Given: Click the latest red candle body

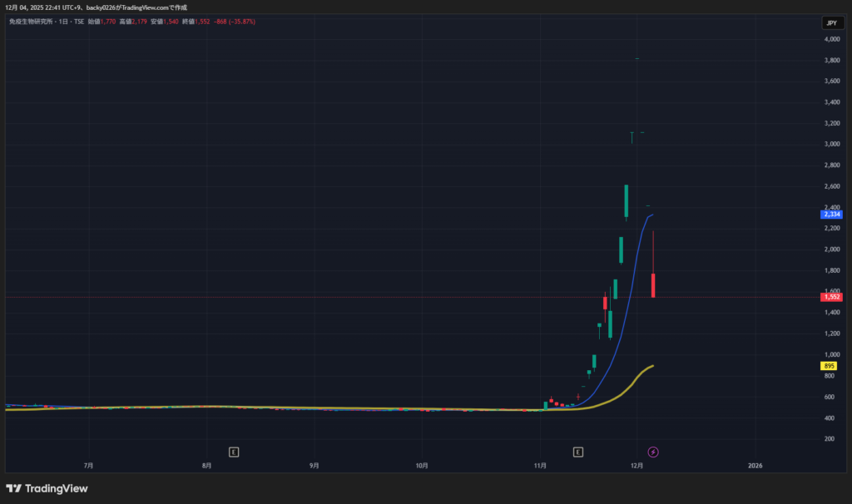Looking at the screenshot, I should (654, 284).
